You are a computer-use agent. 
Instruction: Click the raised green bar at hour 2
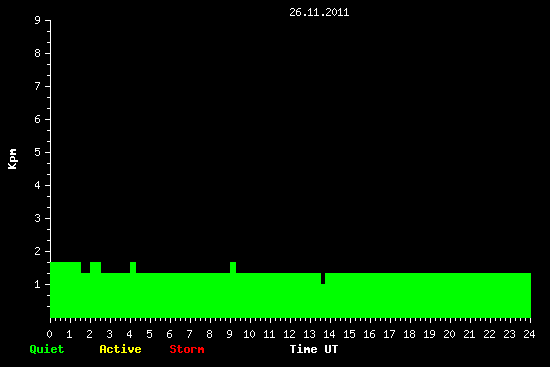95,267
